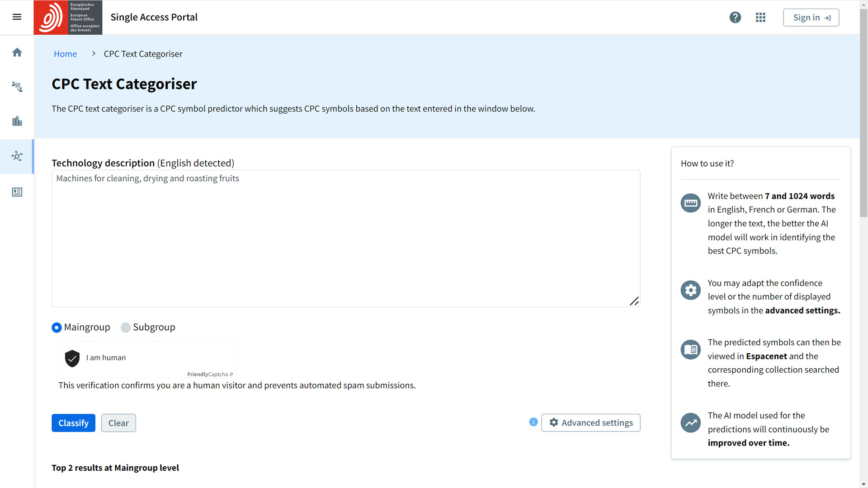Viewport: 868px width, 488px height.
Task: Open the apps grid icon
Action: [760, 17]
